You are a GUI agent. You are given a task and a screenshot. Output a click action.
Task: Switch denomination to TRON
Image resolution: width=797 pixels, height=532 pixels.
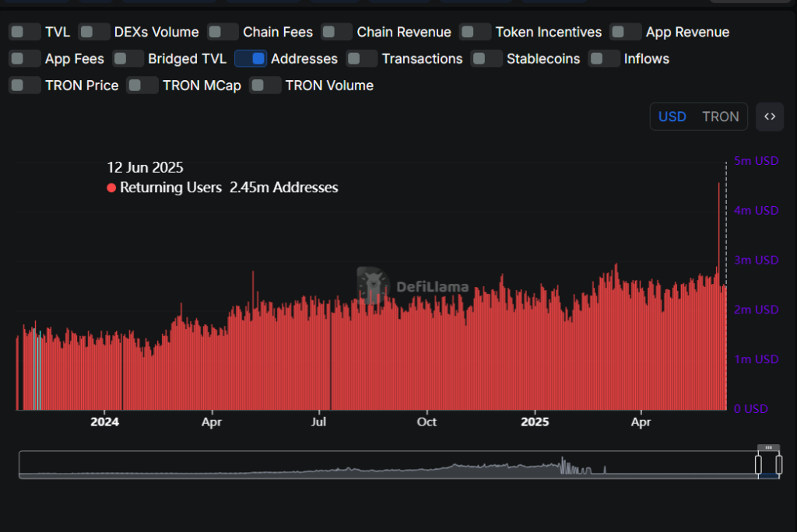[x=720, y=117]
